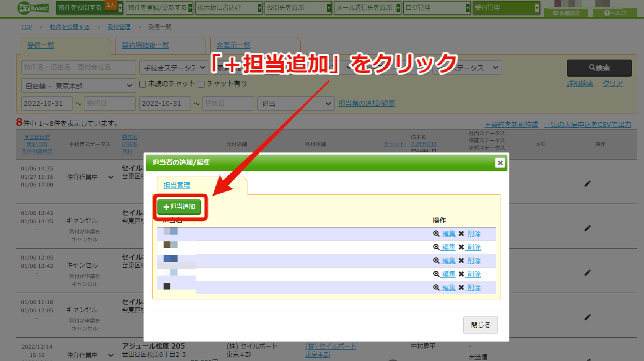Click delete X icon in second staff row
Image resolution: width=644 pixels, height=361 pixels.
point(461,247)
